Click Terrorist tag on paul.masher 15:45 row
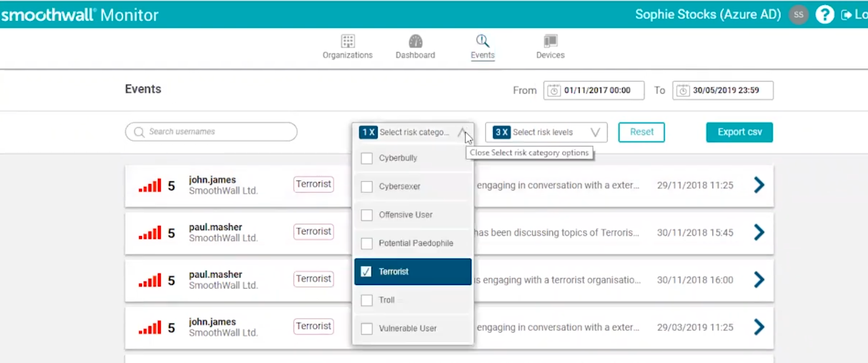Image resolution: width=868 pixels, height=363 pixels. tap(314, 231)
